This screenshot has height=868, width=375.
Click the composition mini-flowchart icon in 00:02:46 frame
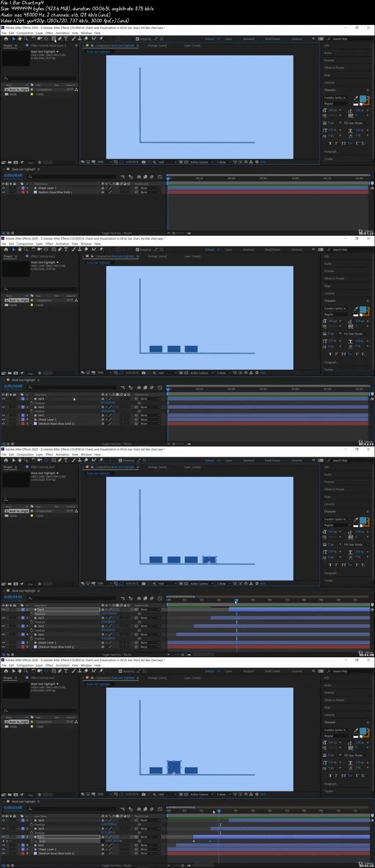tap(123, 387)
